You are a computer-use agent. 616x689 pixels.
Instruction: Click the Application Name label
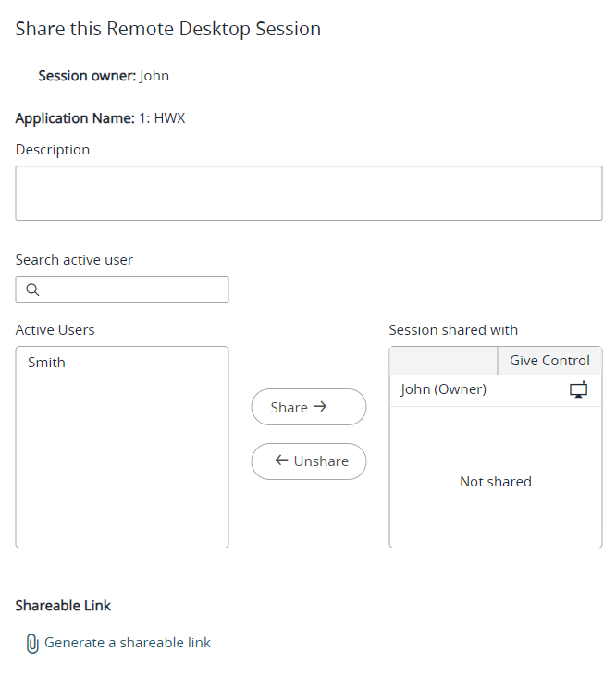75,118
